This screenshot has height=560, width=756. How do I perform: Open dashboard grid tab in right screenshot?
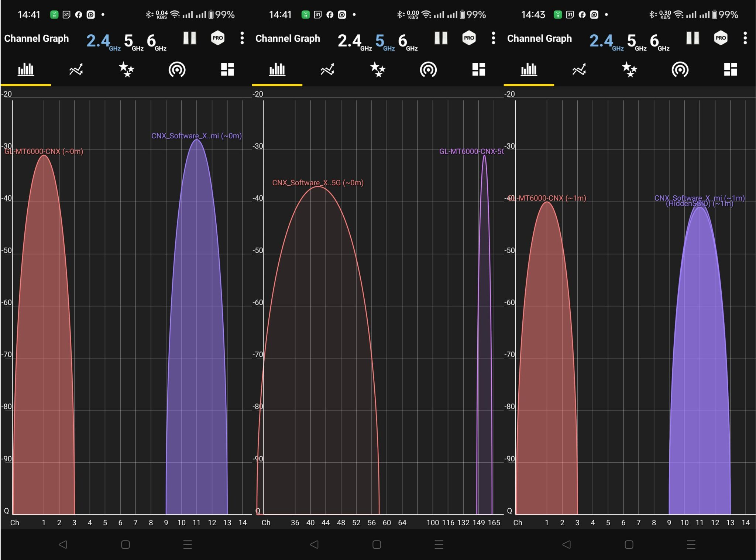[x=731, y=69]
